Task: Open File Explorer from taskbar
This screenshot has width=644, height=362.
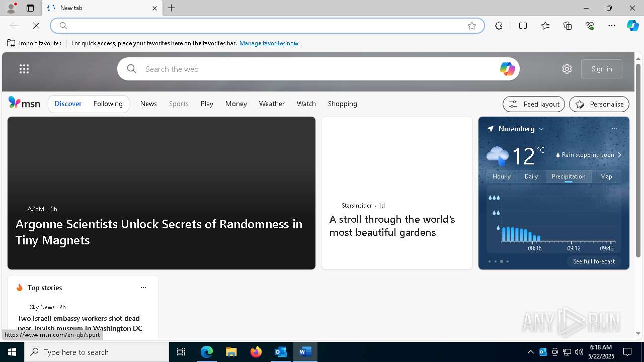Action: coord(231,352)
